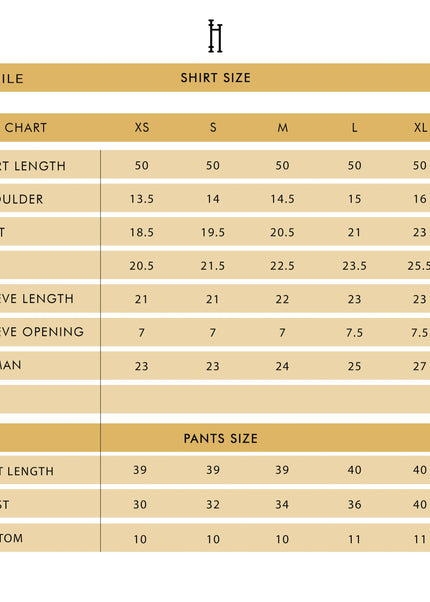Screen dimensions: 430x602
Task: Click the H logo at top
Action: pyautogui.click(x=215, y=36)
